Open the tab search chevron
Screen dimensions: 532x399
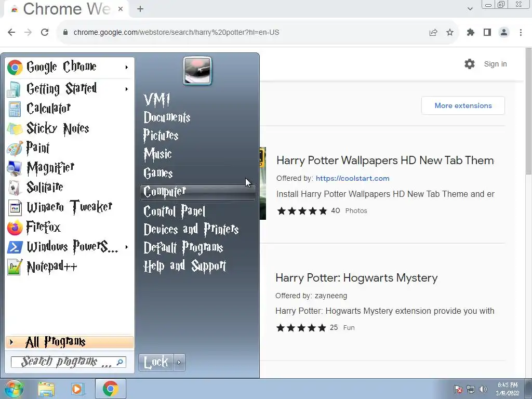click(470, 9)
